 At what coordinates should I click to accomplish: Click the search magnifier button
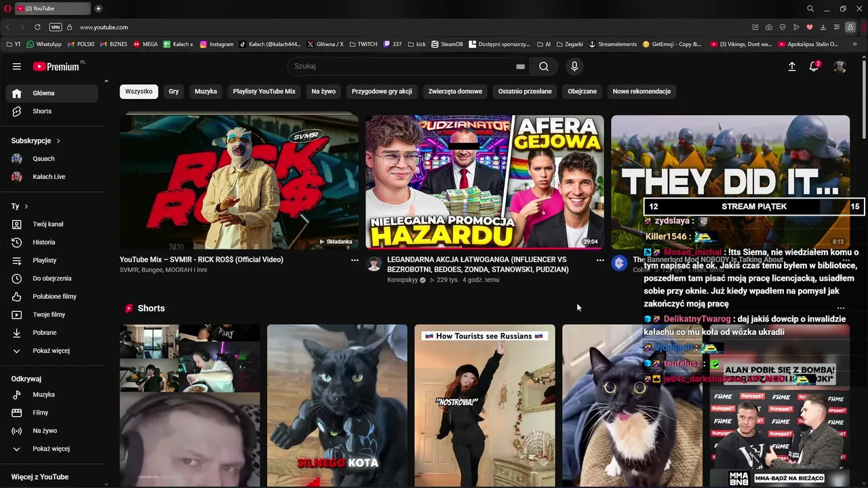[x=544, y=66]
